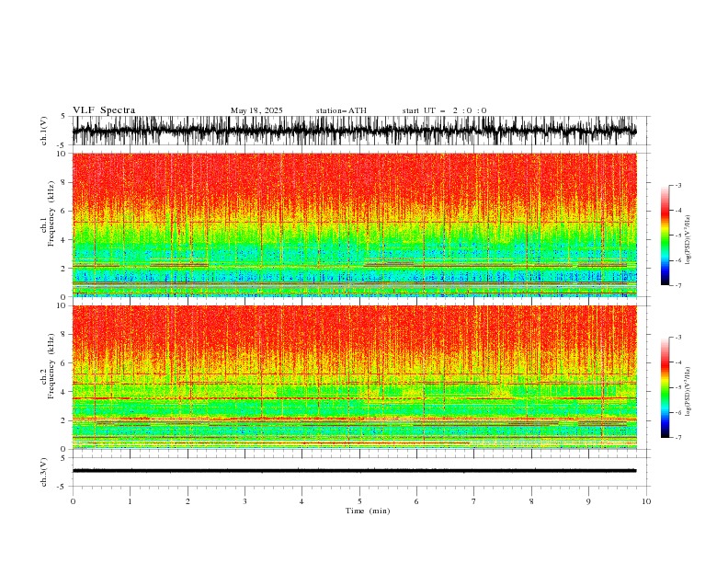Click time axis tick label '7'
This screenshot has height=563, width=728.
click(474, 501)
